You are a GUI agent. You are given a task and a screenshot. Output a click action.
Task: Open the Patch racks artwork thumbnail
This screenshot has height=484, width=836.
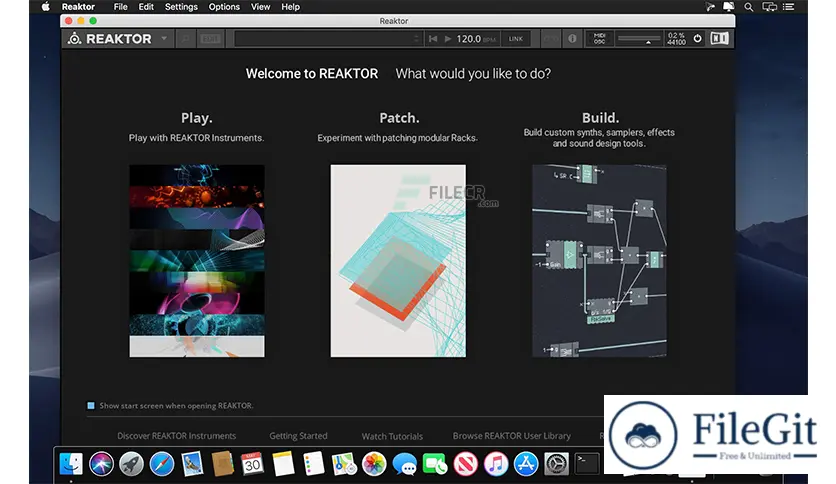398,261
